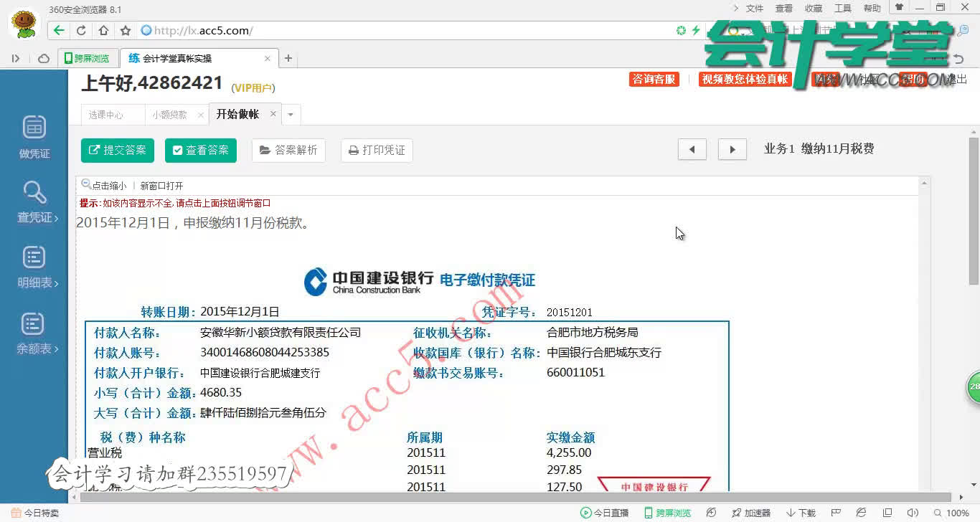Open the clothes/skin icon near window controls
The width and height of the screenshot is (980, 522).
[898, 7]
